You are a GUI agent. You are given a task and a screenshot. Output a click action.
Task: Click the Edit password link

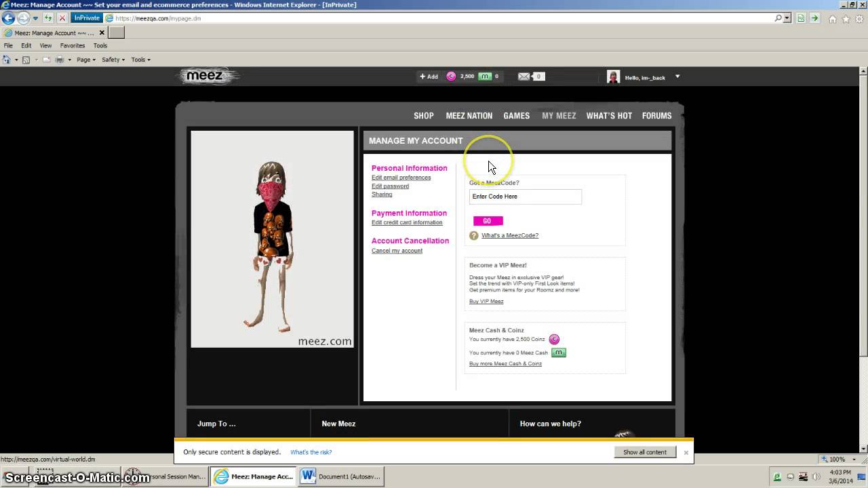390,186
